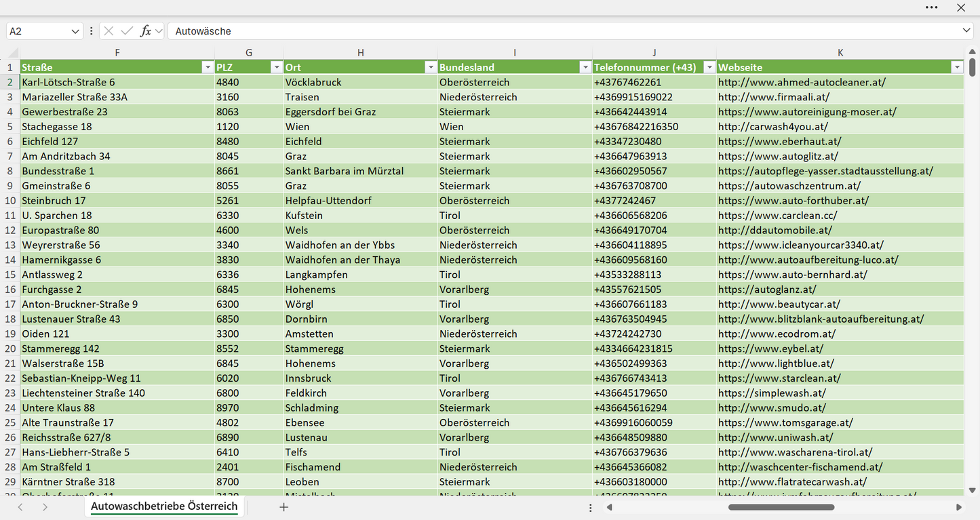This screenshot has height=520, width=980.
Task: Open link http://www.beautycar.at/
Action: pyautogui.click(x=779, y=304)
